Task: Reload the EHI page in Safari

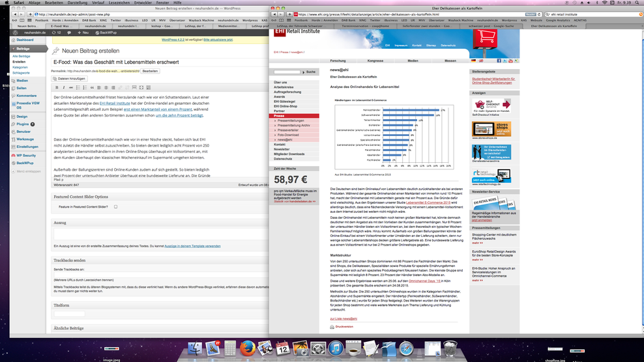Action: [x=539, y=14]
